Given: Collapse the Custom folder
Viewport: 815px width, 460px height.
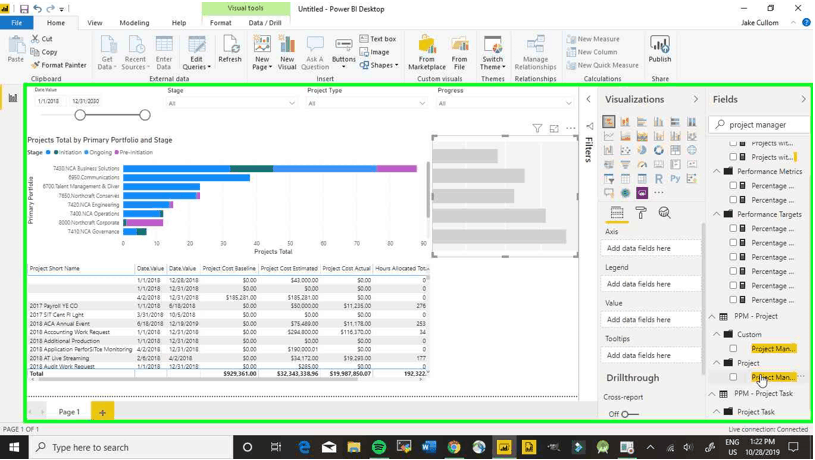Looking at the screenshot, I should pyautogui.click(x=717, y=334).
